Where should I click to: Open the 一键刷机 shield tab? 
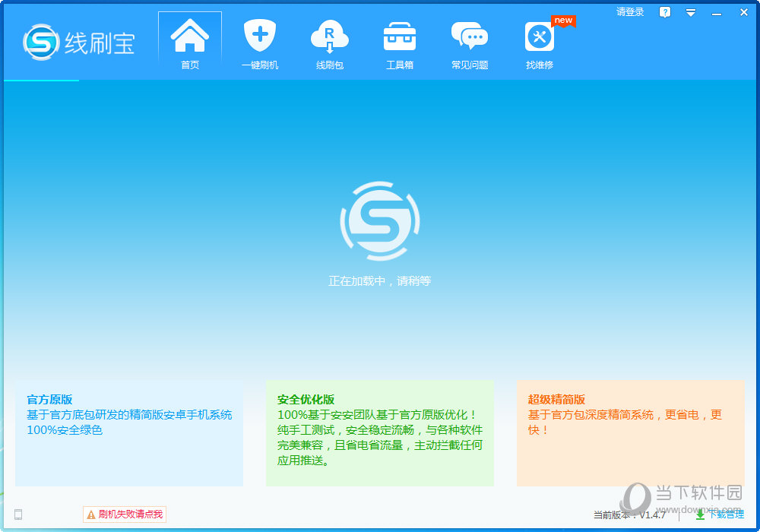pos(260,45)
